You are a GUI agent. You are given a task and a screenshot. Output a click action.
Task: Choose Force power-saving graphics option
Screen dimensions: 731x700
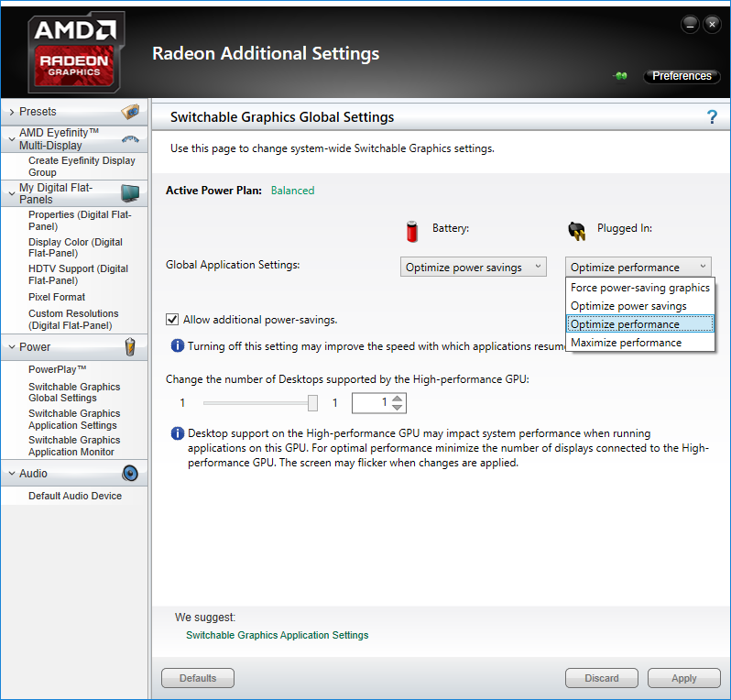tap(639, 288)
